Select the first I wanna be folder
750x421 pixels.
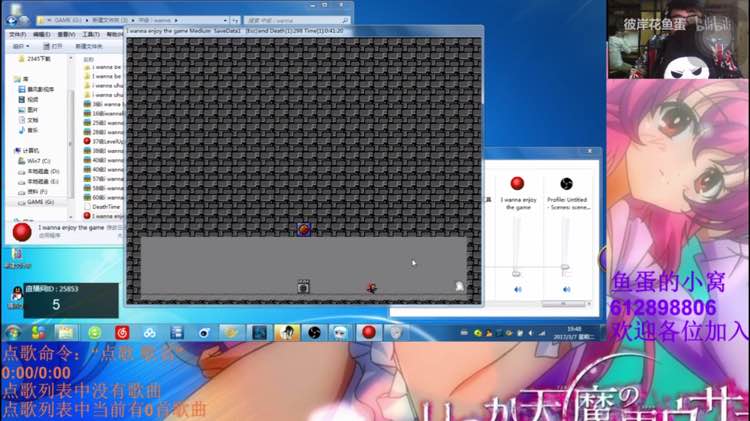click(103, 67)
